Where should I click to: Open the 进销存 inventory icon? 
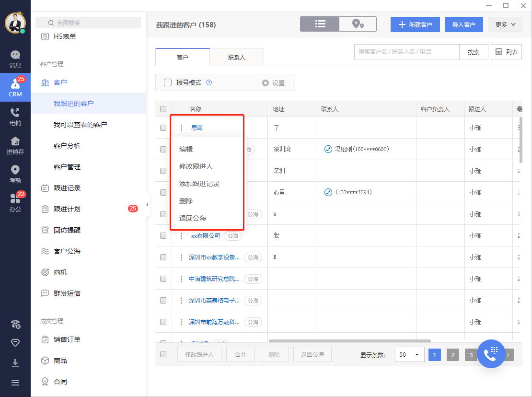15,146
